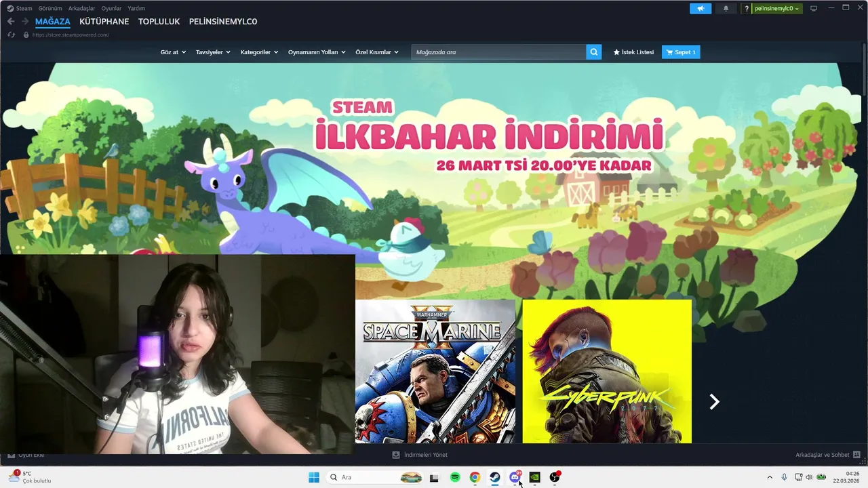Open the announcements megaphone button
The image size is (868, 488).
(x=701, y=8)
